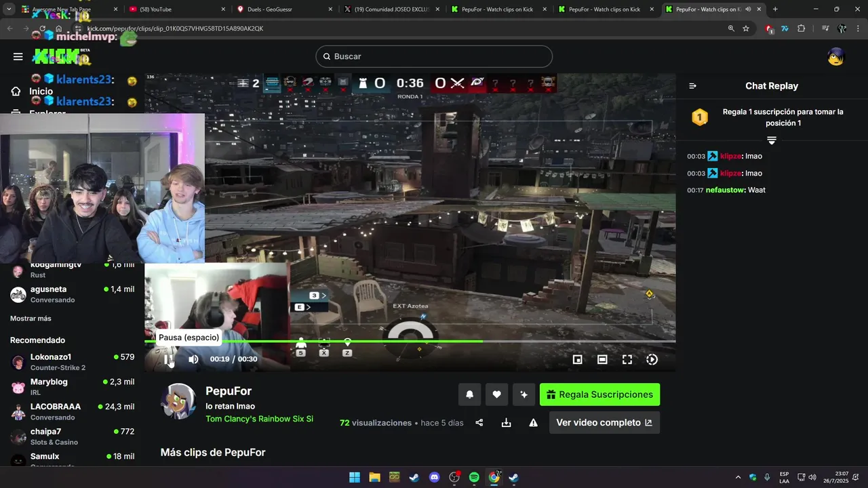
Task: Pause the clip with the pause button
Action: pyautogui.click(x=168, y=359)
